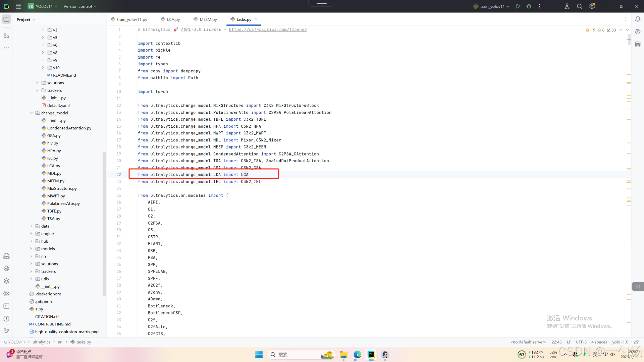Run the train_yolov11 configuration

[x=518, y=6]
